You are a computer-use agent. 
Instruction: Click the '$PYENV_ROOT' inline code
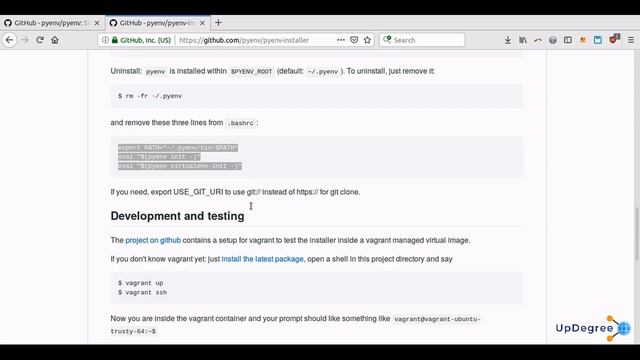coord(251,71)
